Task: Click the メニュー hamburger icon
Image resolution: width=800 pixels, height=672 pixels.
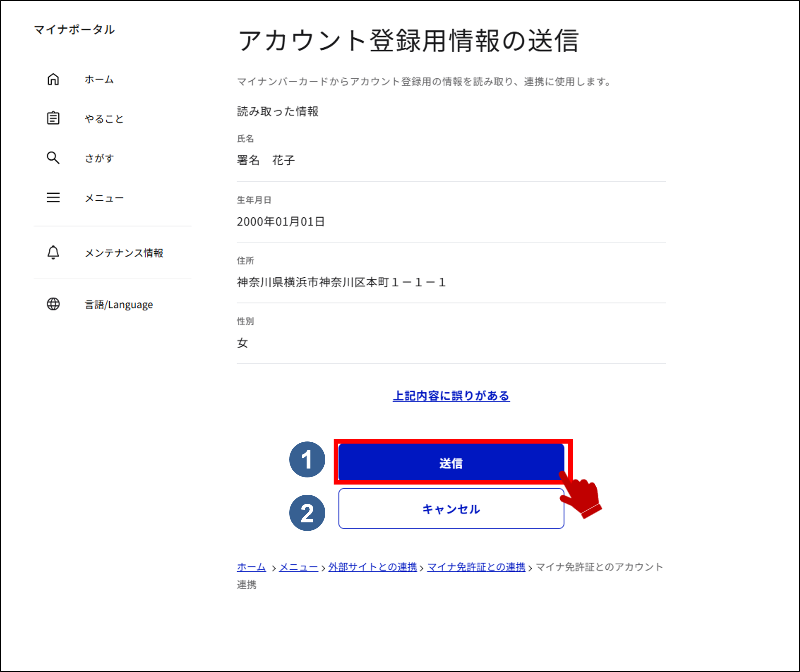Action: [53, 198]
